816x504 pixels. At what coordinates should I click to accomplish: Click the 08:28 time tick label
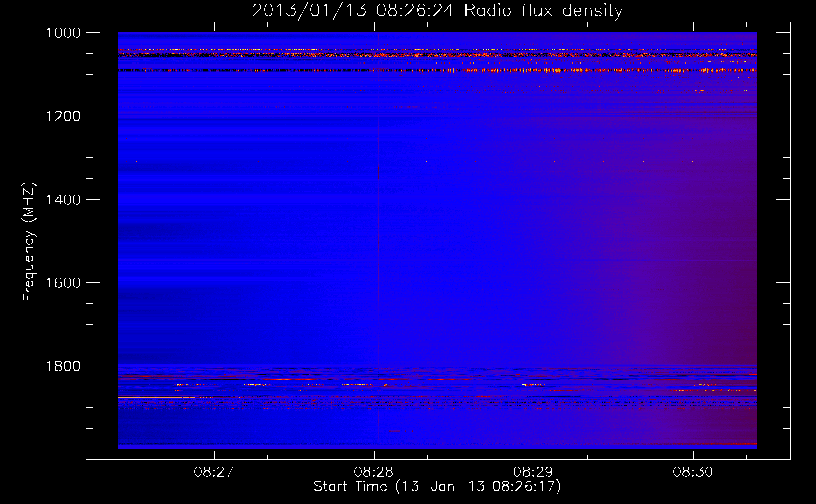[374, 472]
